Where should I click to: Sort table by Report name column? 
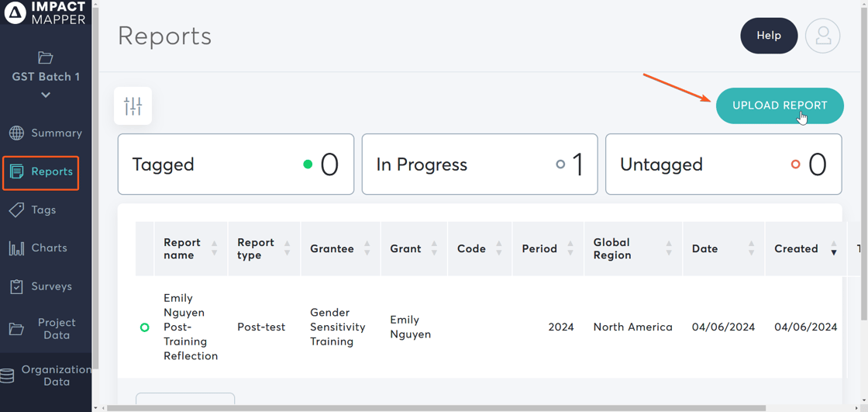coord(214,248)
